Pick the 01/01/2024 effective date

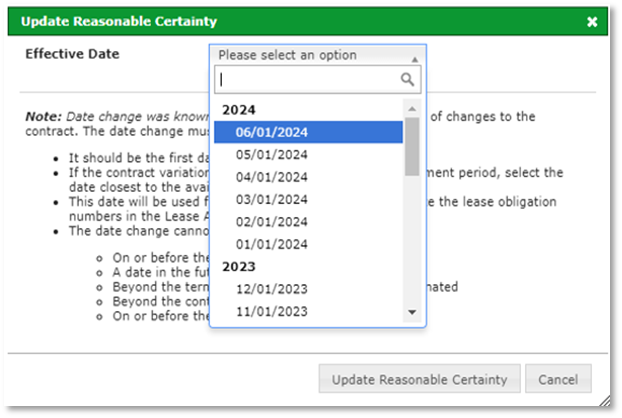pos(308,244)
